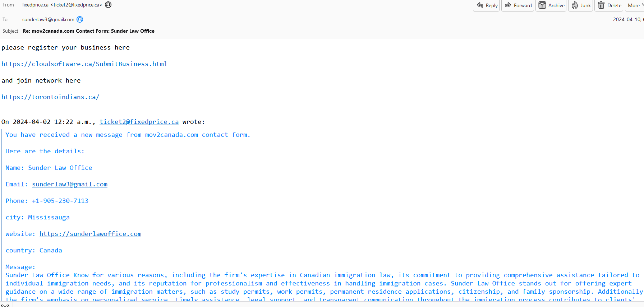Open the cloudsoftware.ca SubmitBusiness link
The width and height of the screenshot is (644, 307).
(x=84, y=64)
